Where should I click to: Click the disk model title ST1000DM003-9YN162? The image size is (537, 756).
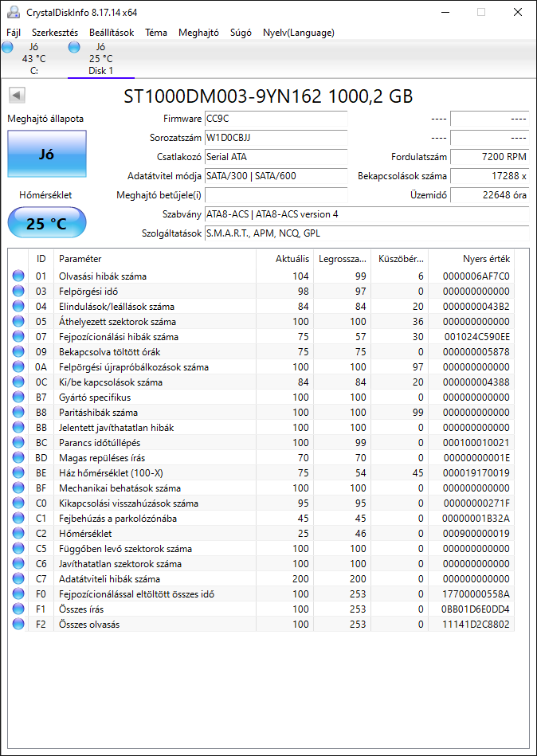[x=222, y=96]
